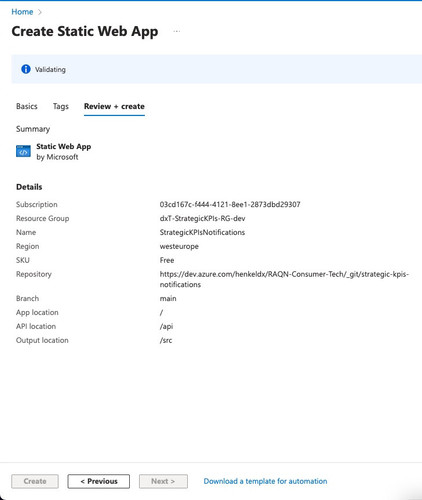Screen dimensions: 422x500
Task: Click the Summary heading
Action: [33, 129]
